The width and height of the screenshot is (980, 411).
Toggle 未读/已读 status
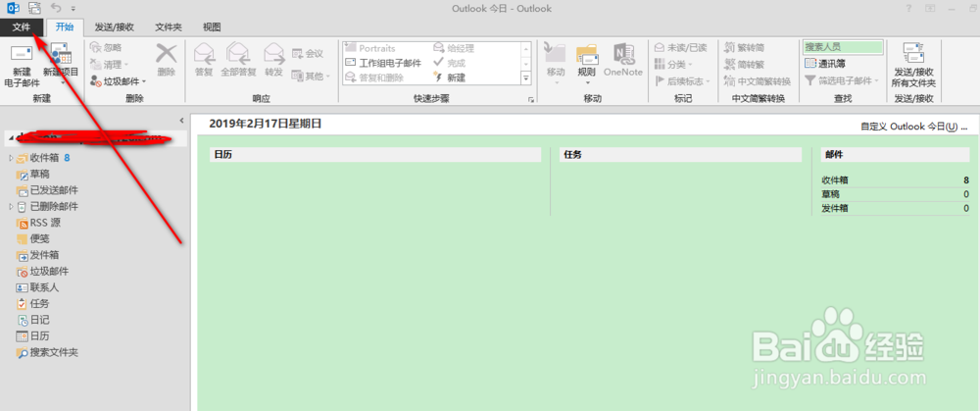pyautogui.click(x=681, y=47)
